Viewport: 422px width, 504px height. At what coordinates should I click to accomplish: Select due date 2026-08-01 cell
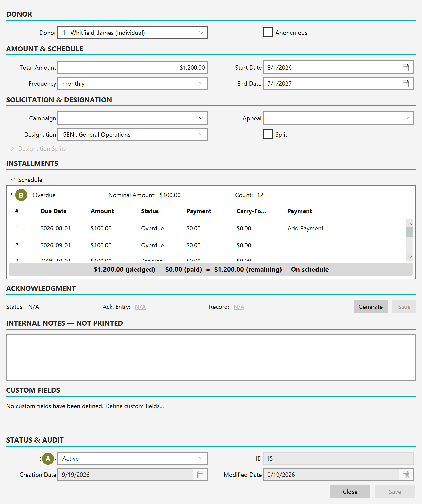[x=56, y=228]
